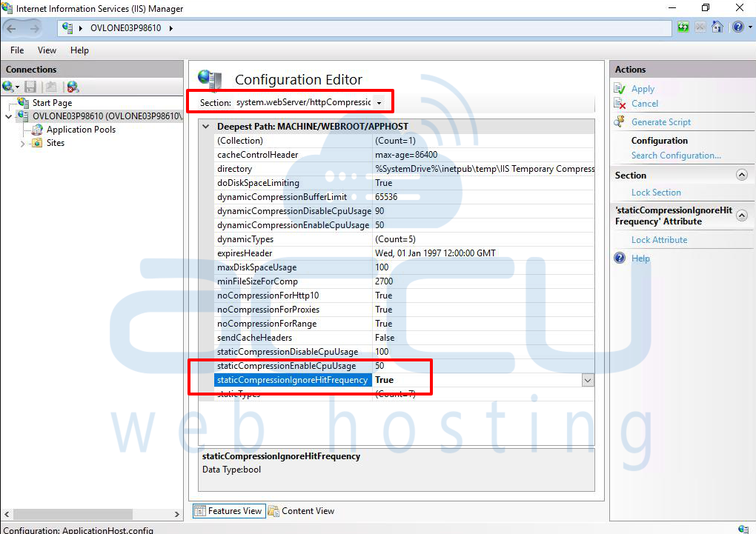This screenshot has height=534, width=756.
Task: Click Apply in the Actions pane
Action: click(x=642, y=89)
